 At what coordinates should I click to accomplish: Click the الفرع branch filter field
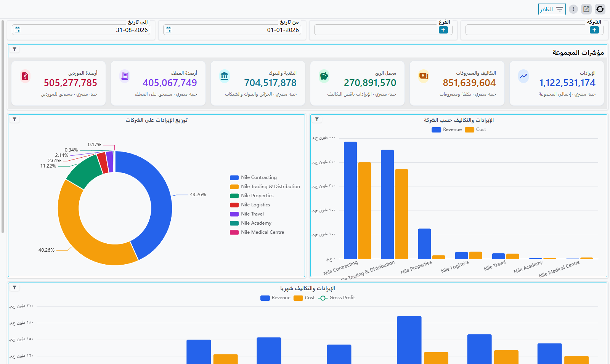click(383, 30)
